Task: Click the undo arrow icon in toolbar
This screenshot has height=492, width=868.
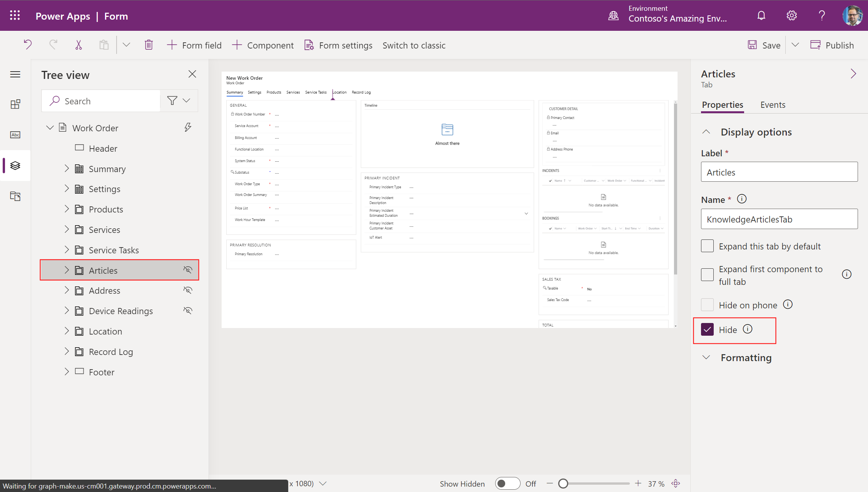Action: (28, 45)
